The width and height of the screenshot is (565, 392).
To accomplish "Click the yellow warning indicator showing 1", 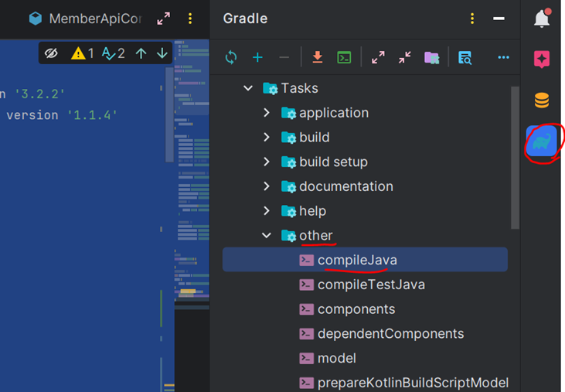I will coord(83,53).
